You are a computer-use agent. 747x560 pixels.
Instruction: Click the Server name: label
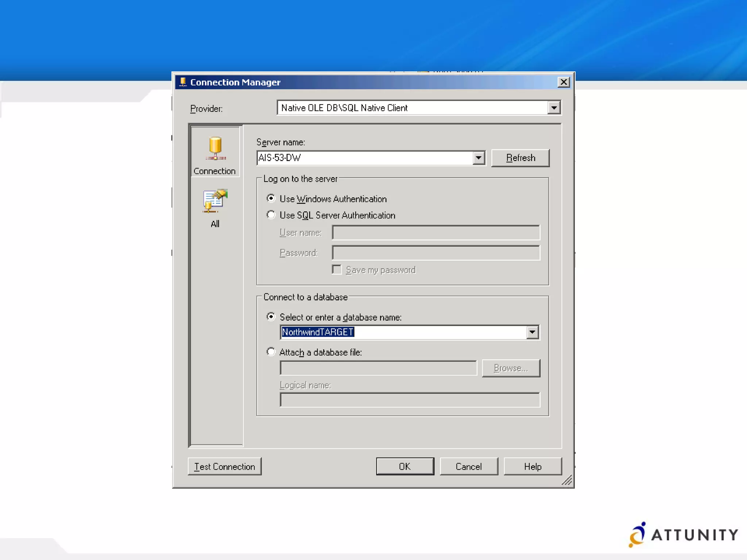coord(280,142)
